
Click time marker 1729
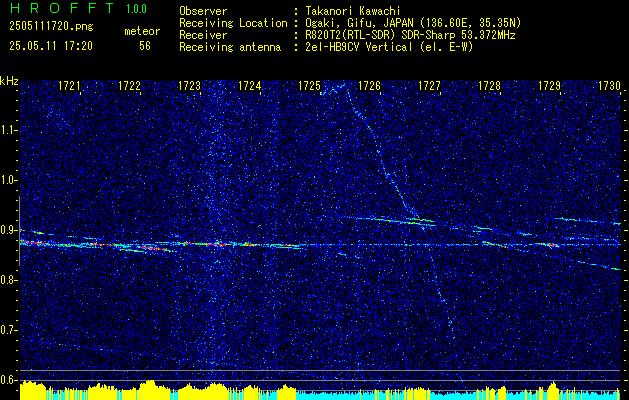pos(550,85)
